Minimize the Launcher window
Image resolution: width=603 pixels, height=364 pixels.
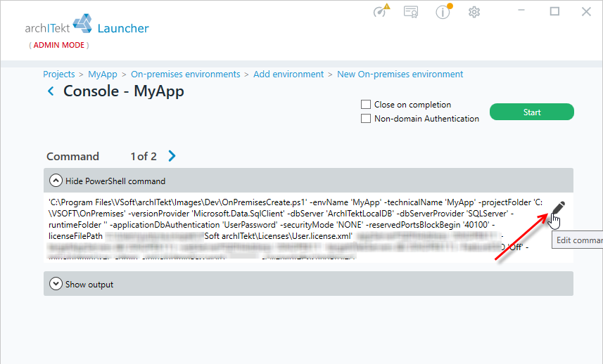tap(521, 11)
